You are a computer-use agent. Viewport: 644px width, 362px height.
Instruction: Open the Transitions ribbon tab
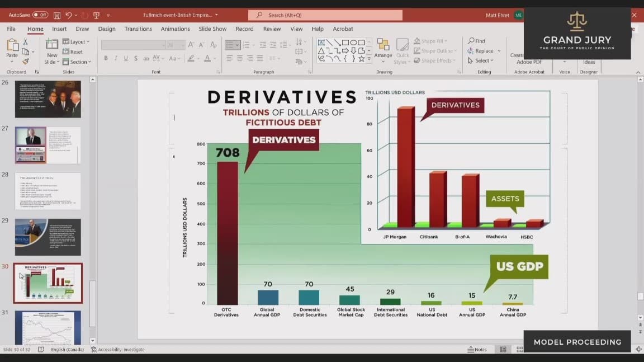[x=138, y=29]
